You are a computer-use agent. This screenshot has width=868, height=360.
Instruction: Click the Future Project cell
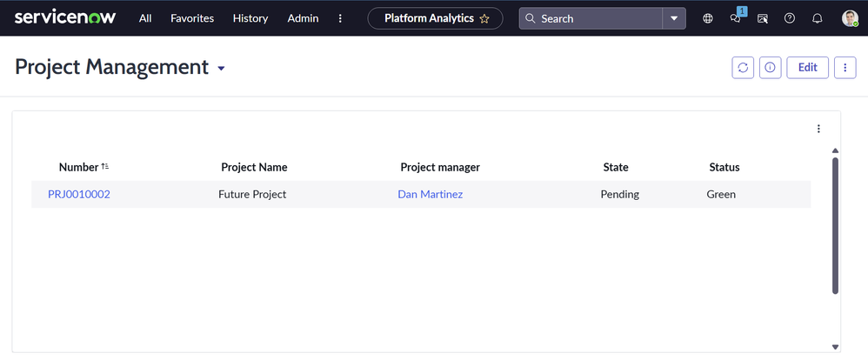coord(252,195)
